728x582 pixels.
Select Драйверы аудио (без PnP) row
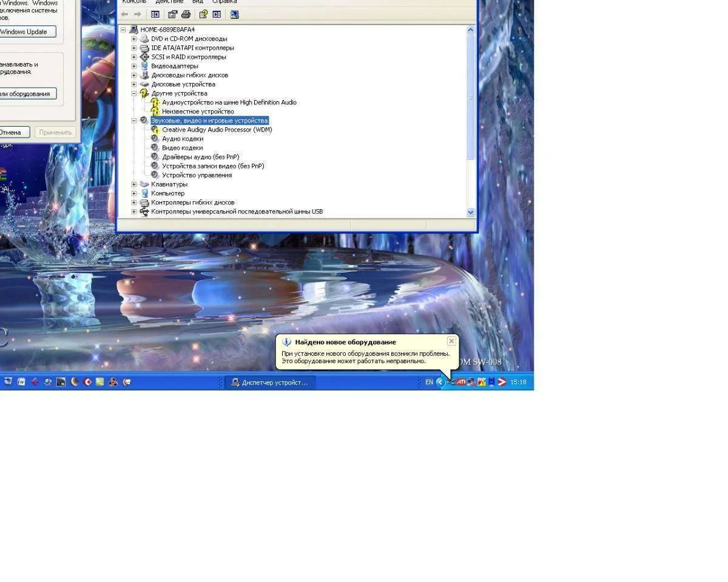[x=201, y=157]
